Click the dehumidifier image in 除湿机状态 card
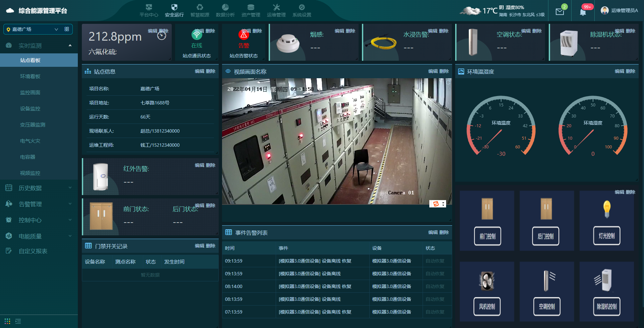Screen dimensions: 644x328 tap(569, 43)
